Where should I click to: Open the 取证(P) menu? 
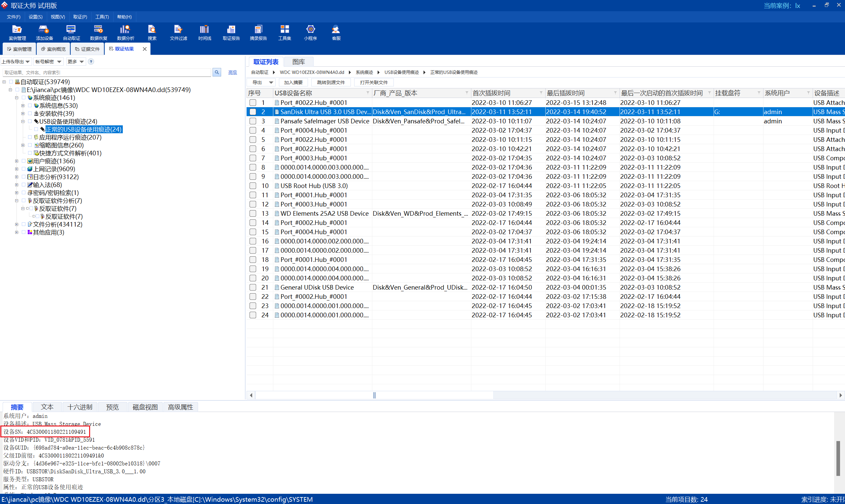tap(80, 17)
